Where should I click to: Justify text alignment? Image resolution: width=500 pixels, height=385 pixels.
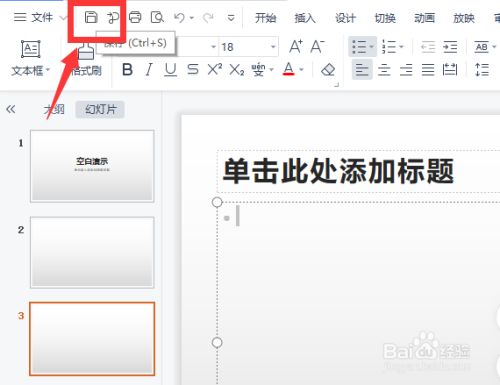(x=428, y=70)
